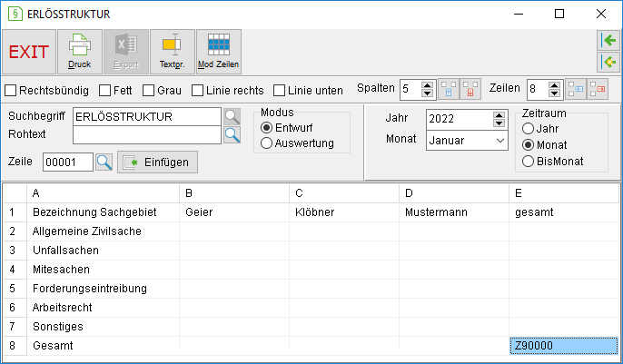
Task: Toggle the Fett checkbox
Action: pos(105,91)
